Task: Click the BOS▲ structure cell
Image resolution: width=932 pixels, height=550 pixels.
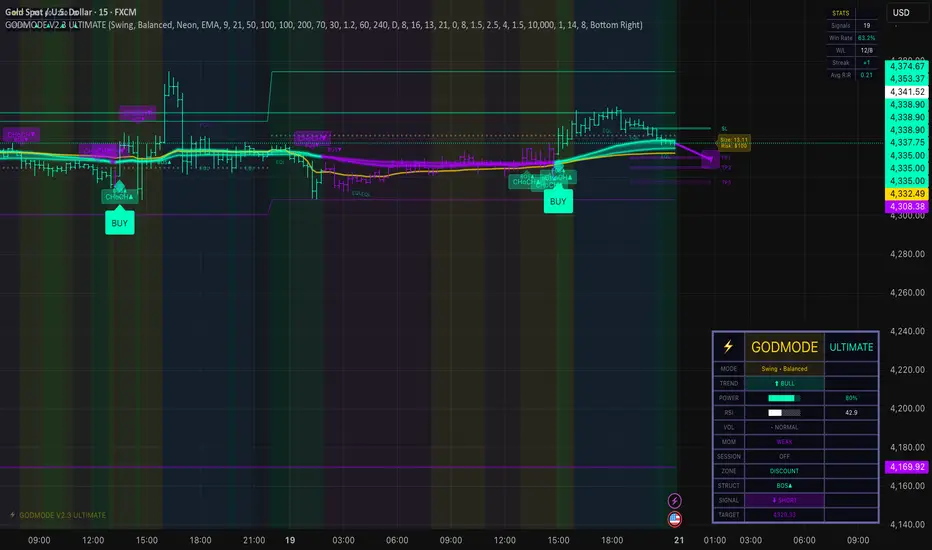Action: (x=784, y=486)
